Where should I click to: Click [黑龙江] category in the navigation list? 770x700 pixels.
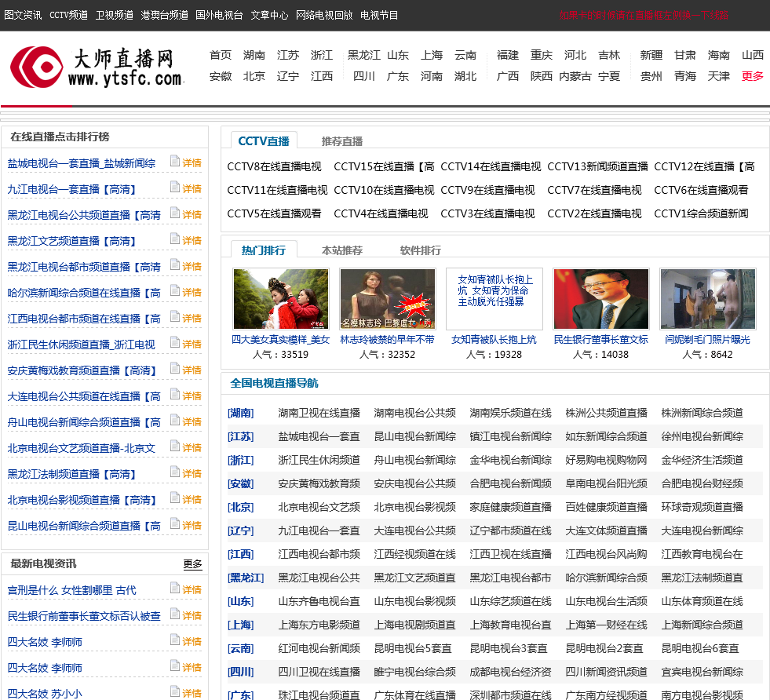coord(246,578)
